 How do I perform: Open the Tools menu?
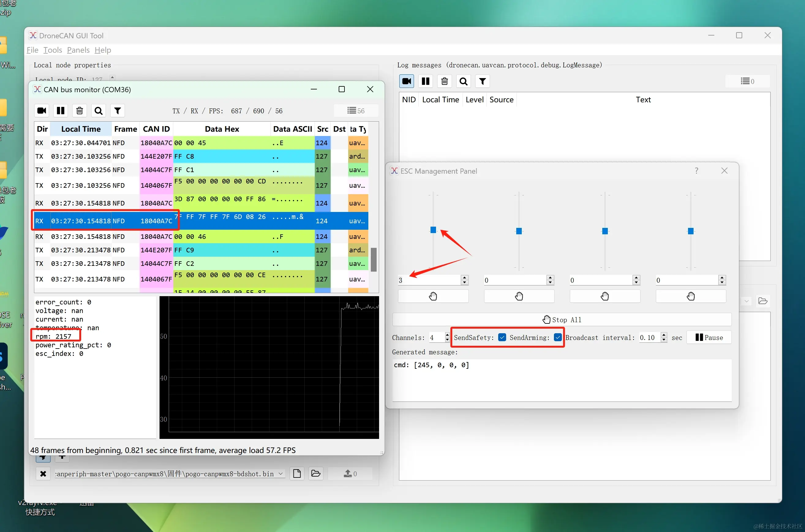(53, 50)
